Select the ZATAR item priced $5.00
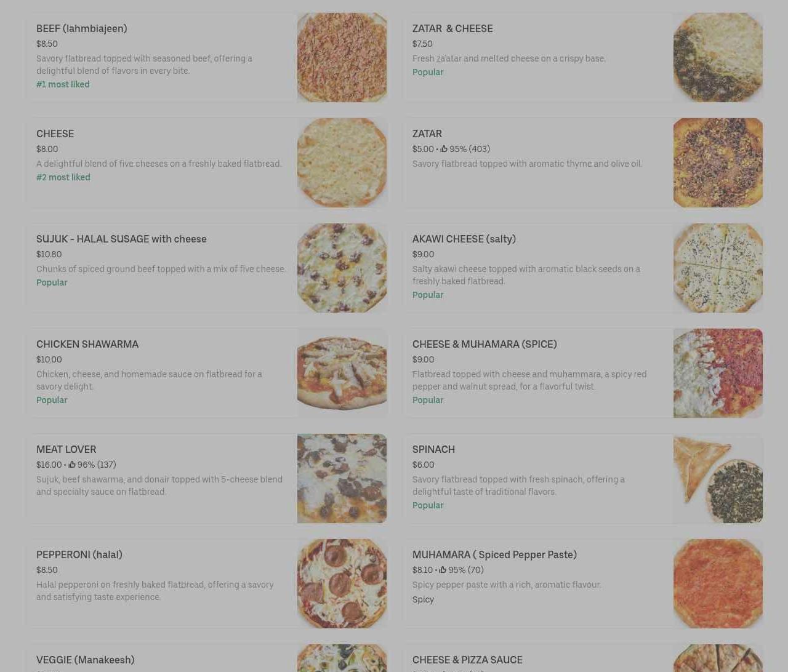The image size is (788, 672). click(582, 162)
